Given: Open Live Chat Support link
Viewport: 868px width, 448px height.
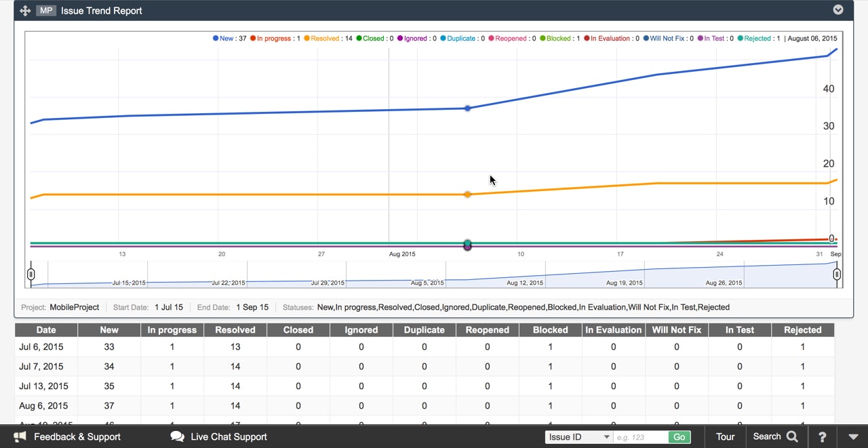Looking at the screenshot, I should tap(229, 437).
